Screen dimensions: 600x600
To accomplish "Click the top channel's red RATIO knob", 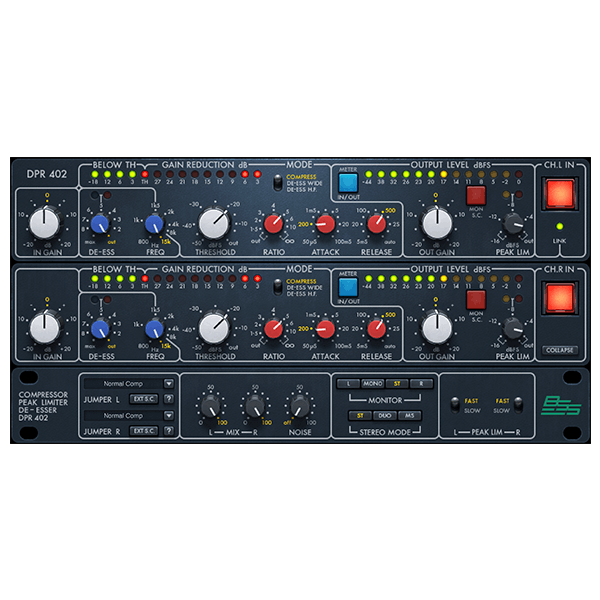I will [274, 223].
